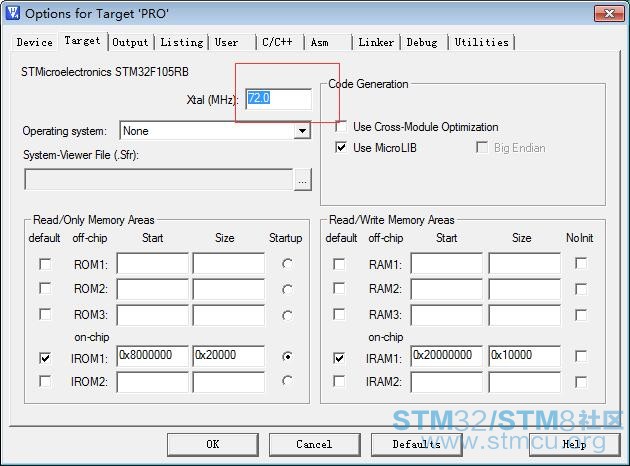630x466 pixels.
Task: Click the ROM3 Start field
Action: click(152, 315)
